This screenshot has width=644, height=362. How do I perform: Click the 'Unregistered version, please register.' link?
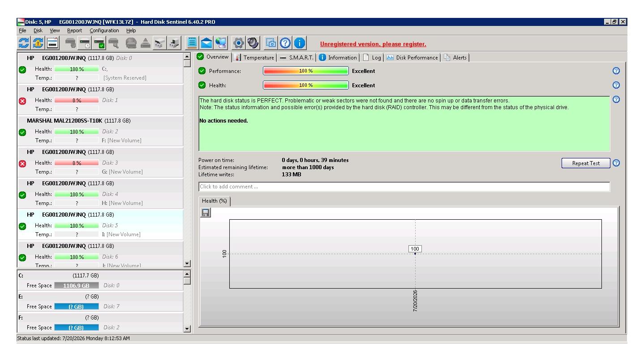(373, 44)
